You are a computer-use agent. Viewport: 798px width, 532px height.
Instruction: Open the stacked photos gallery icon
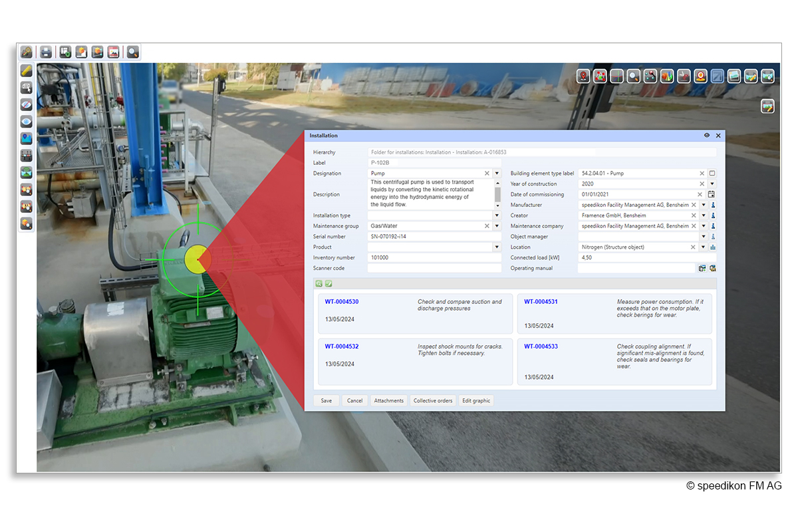pyautogui.click(x=734, y=76)
